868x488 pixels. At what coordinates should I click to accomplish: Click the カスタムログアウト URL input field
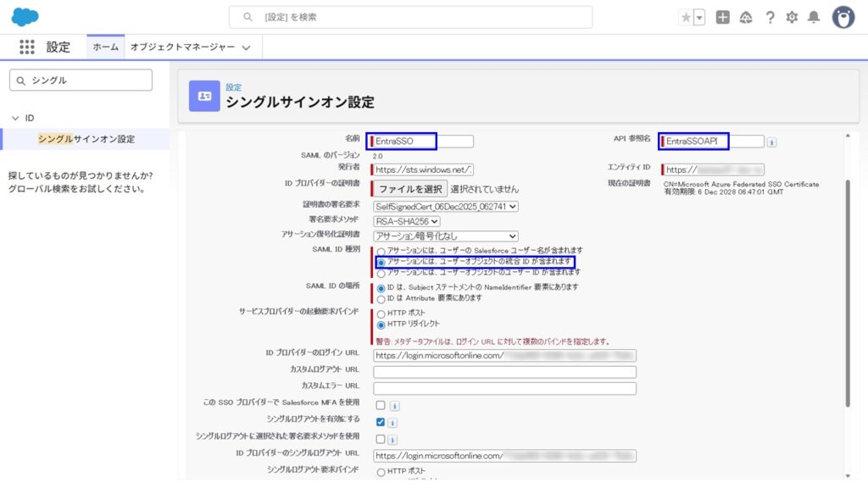click(504, 372)
